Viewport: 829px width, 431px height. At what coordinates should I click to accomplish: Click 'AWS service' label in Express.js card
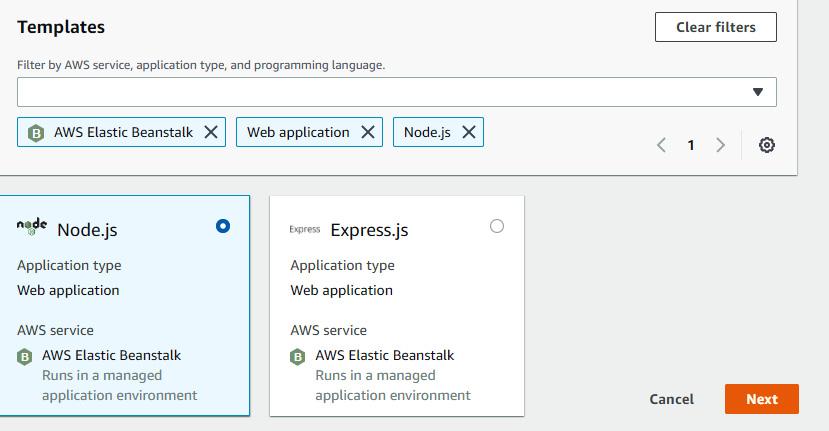[x=328, y=331]
